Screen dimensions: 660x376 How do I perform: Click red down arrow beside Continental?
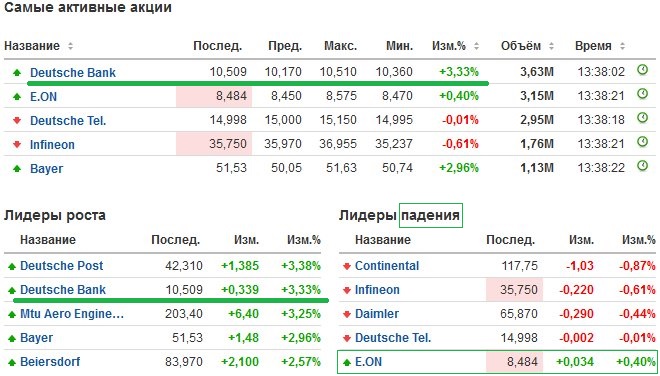point(347,266)
